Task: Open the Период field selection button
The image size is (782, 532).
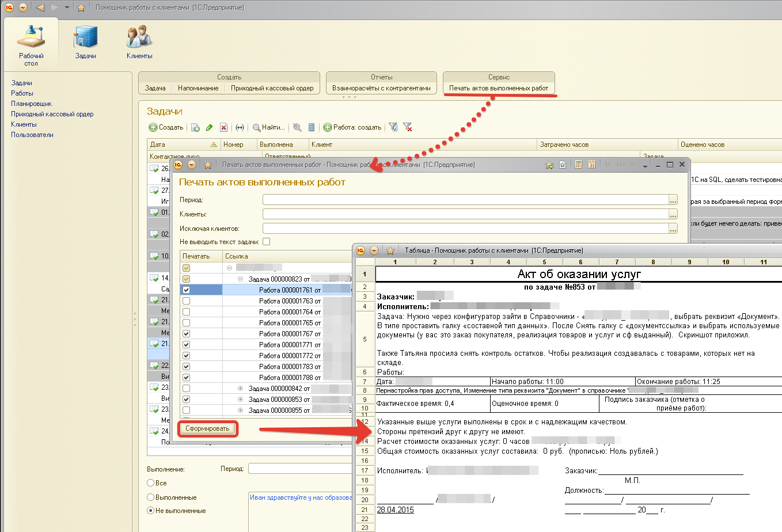Action: pyautogui.click(x=673, y=200)
